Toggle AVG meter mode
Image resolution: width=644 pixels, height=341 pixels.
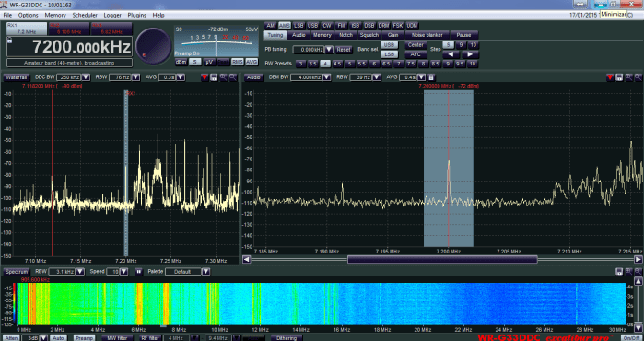[252, 62]
